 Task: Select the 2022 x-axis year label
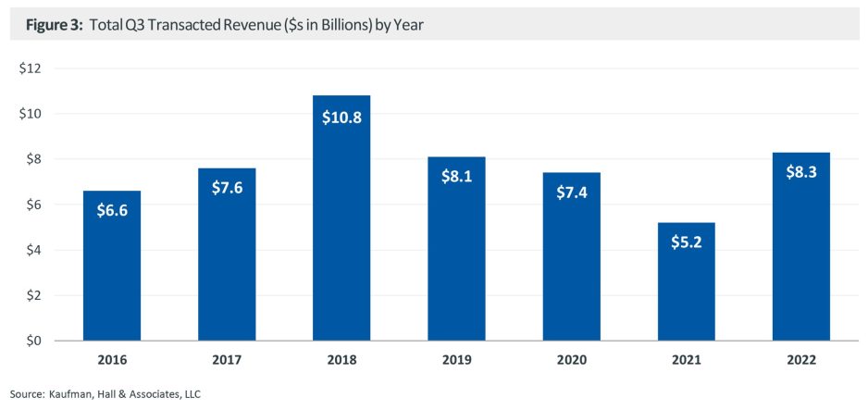(x=801, y=361)
